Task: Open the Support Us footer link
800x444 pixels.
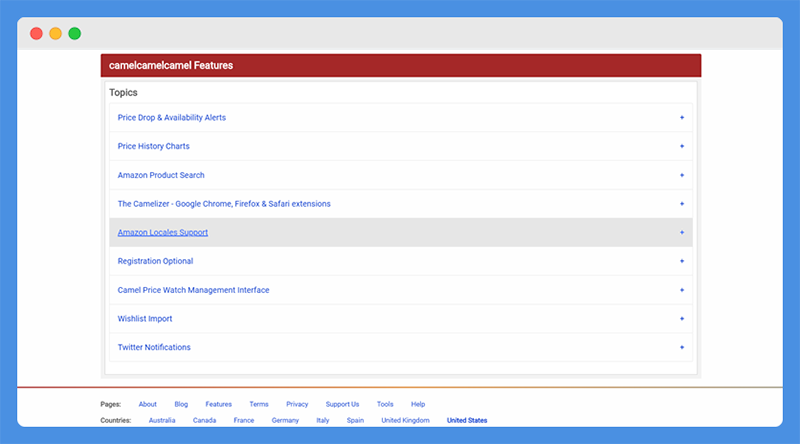Action: (342, 404)
